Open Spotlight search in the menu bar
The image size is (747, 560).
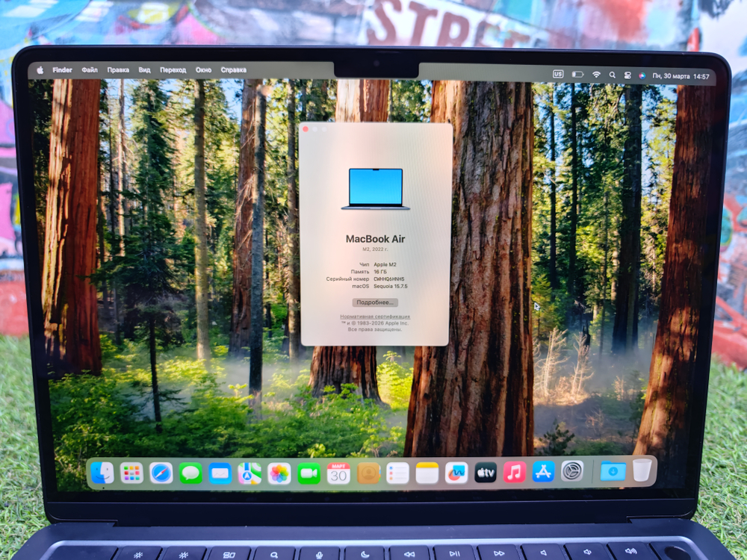click(613, 74)
